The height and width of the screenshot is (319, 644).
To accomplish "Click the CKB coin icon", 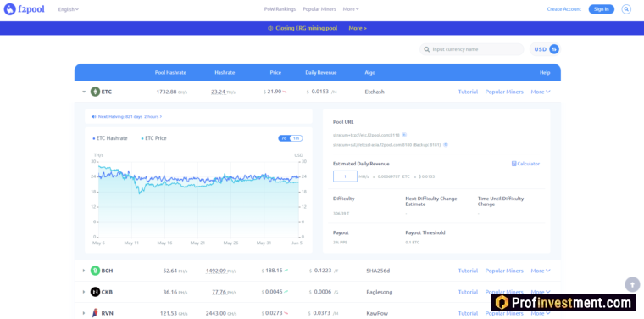I will coord(95,292).
